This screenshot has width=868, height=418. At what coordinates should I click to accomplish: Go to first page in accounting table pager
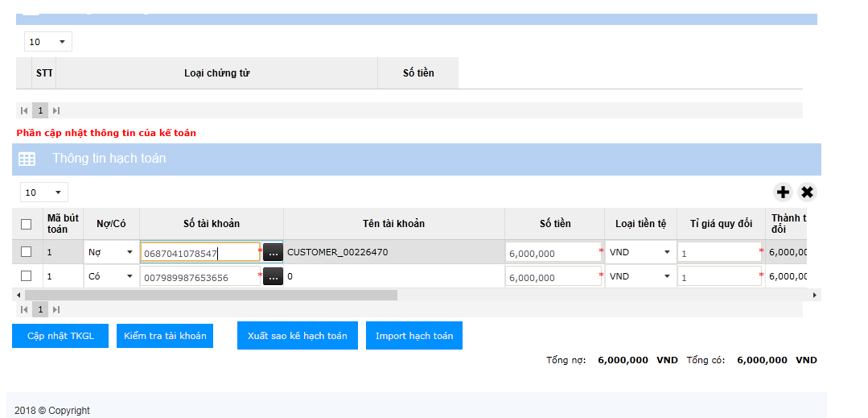coord(24,310)
